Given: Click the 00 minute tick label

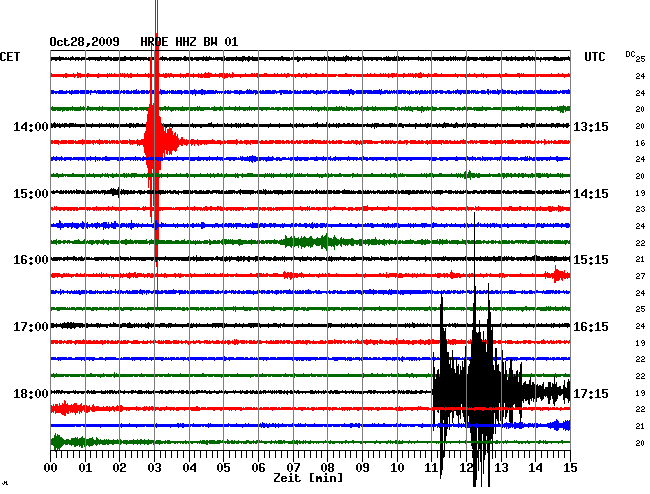Looking at the screenshot, I should 51,468.
